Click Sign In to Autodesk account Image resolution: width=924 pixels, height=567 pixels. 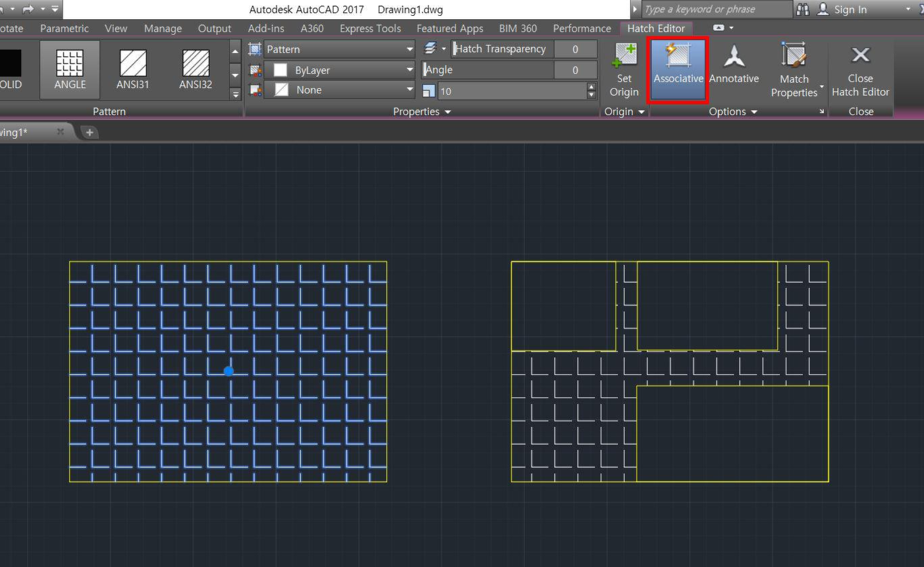(x=842, y=9)
